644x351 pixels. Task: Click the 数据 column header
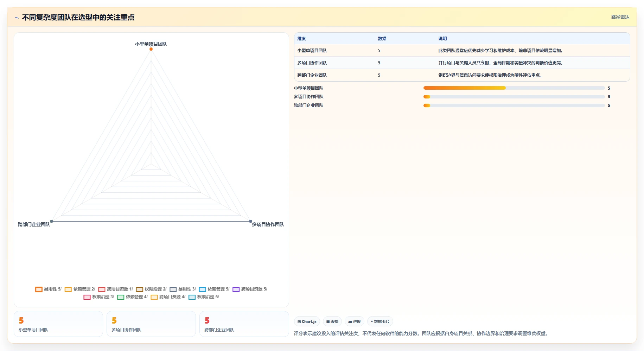point(382,39)
